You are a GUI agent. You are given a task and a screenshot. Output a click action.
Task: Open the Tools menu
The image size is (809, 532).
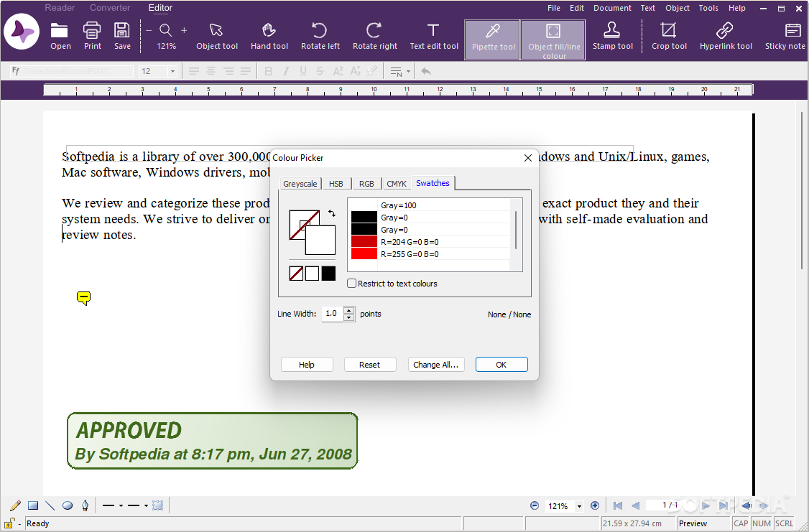708,8
